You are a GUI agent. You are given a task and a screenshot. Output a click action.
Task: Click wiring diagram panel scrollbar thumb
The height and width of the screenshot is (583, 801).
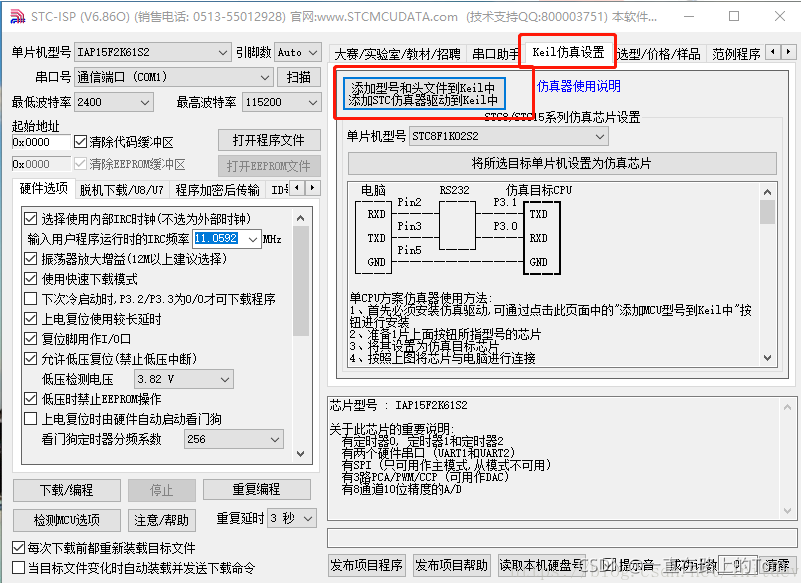click(x=767, y=212)
